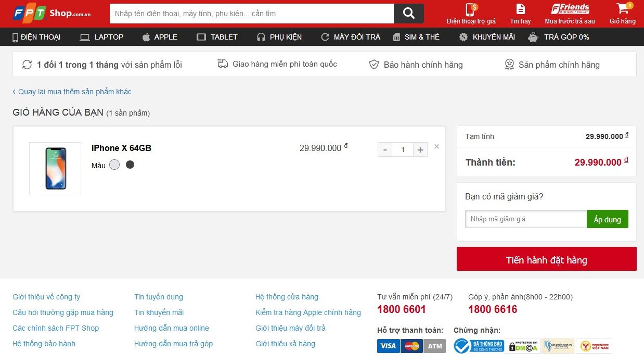Increase quantity with plus button

tap(420, 149)
